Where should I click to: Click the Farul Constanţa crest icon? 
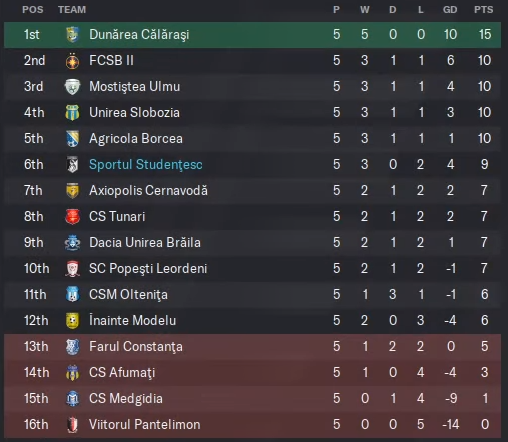tap(72, 347)
